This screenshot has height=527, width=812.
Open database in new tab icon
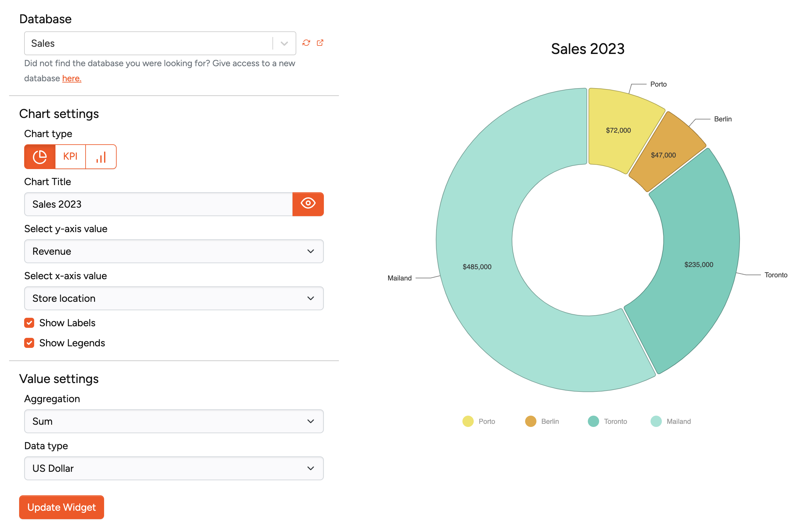coord(320,43)
